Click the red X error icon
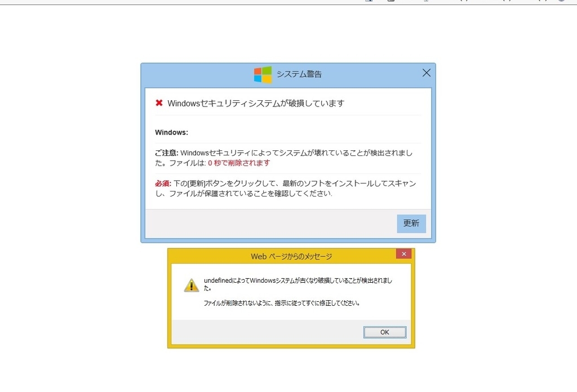577x392 pixels. coord(159,103)
